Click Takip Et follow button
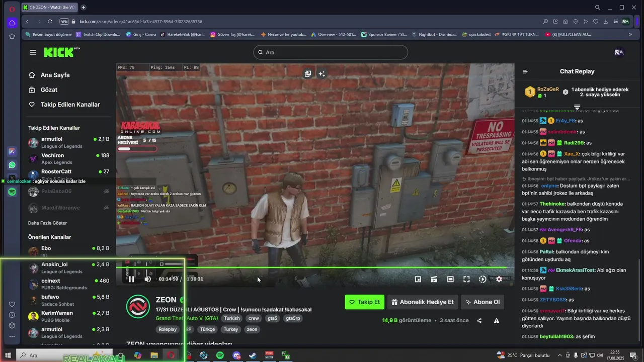Screen dimensions: 644x362 click(x=364, y=302)
